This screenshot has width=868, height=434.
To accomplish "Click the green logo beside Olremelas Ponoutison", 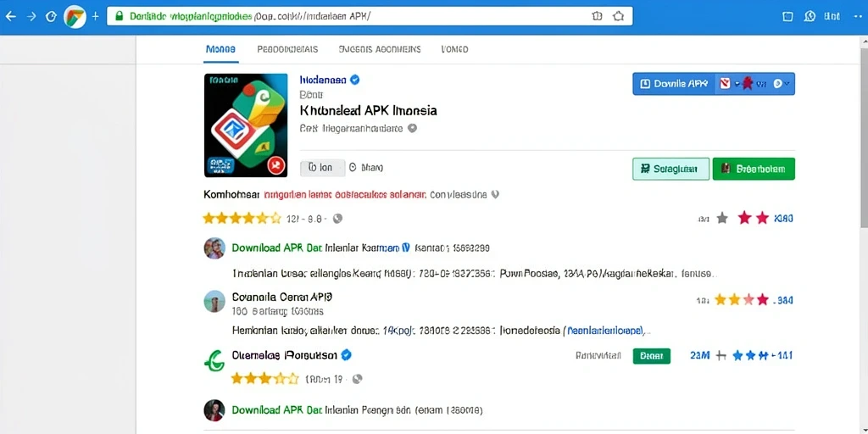I will [214, 361].
